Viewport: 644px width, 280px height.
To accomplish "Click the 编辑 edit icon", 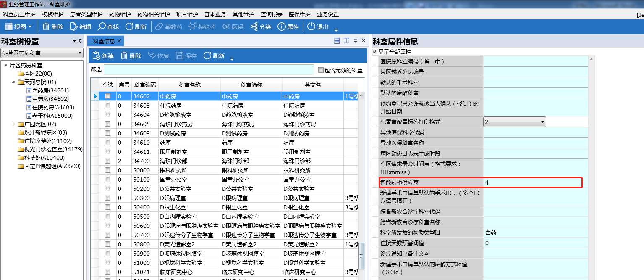I will pyautogui.click(x=73, y=26).
